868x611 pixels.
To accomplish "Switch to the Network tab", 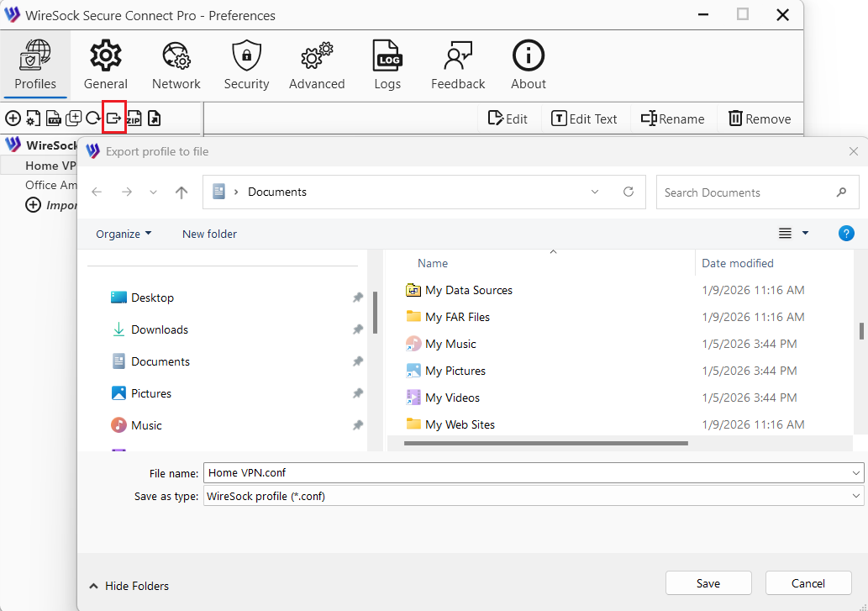I will coord(176,64).
